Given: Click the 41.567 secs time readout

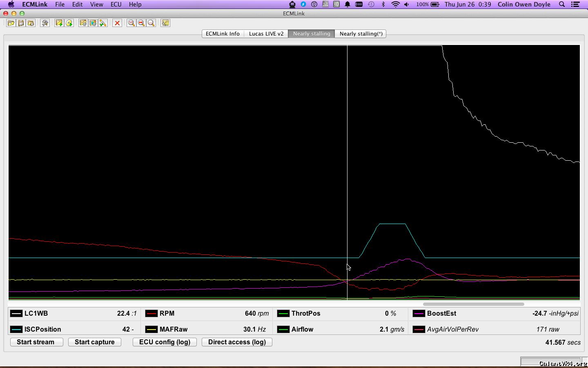Looking at the screenshot, I should click(x=563, y=342).
